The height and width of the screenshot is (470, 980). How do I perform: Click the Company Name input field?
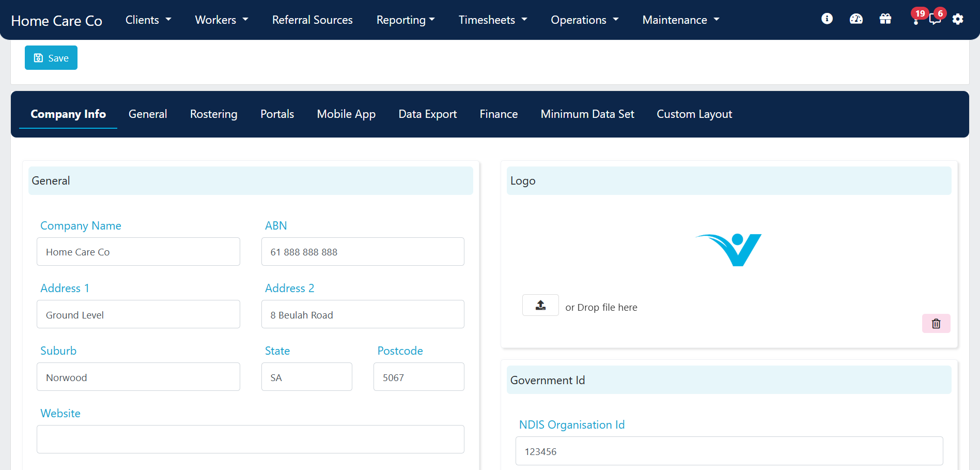point(138,252)
